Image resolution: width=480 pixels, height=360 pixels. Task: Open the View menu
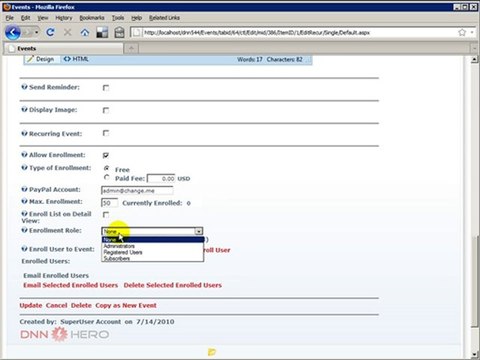click(x=43, y=18)
